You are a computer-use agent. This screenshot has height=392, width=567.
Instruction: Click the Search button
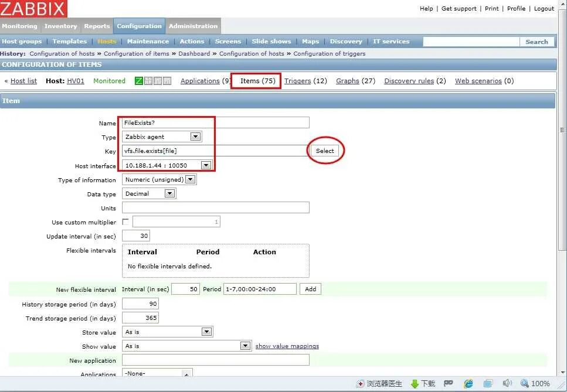(537, 42)
